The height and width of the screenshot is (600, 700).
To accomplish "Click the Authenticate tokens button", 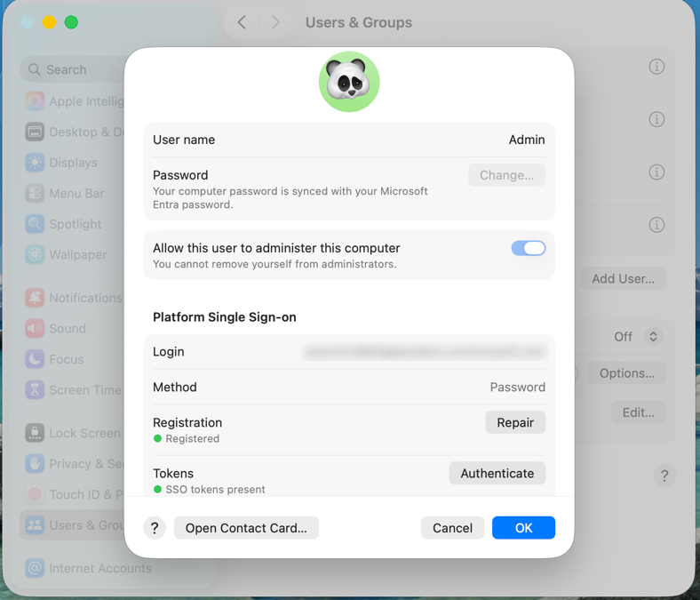I will click(x=497, y=473).
